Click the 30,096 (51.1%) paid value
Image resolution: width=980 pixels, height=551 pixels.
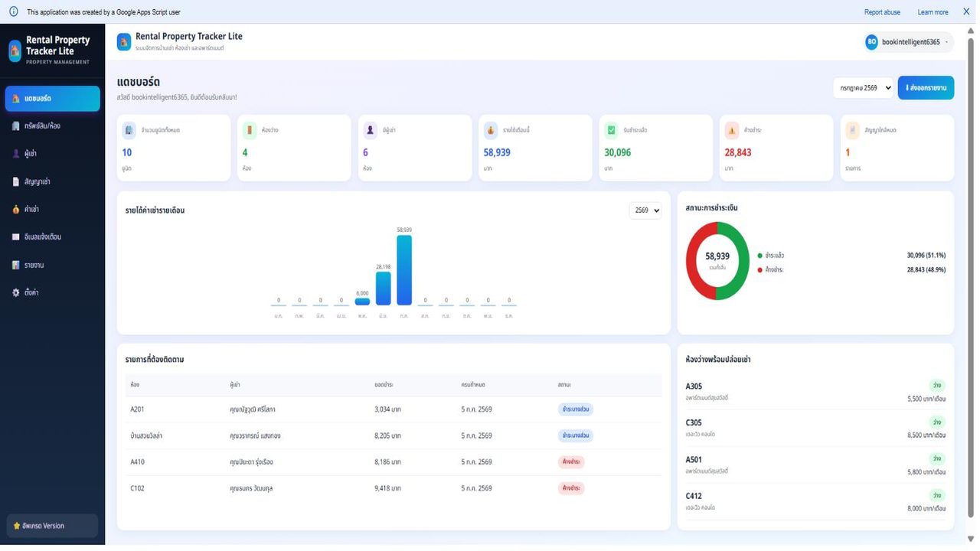[x=926, y=256]
